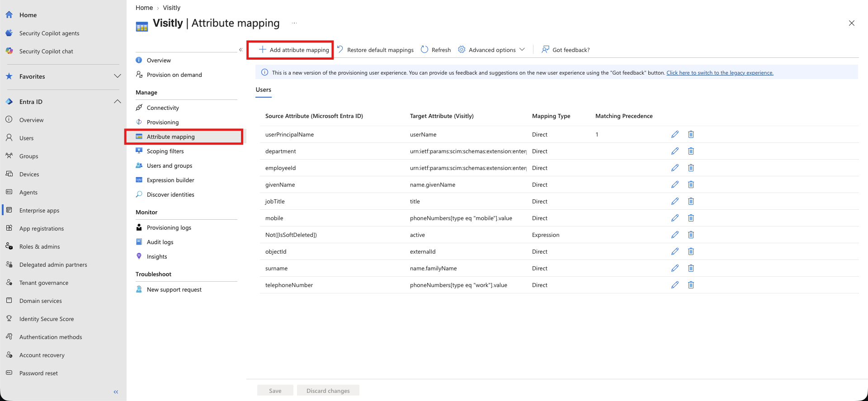This screenshot has height=401, width=868.
Task: Open Discover identities
Action: coord(170,194)
